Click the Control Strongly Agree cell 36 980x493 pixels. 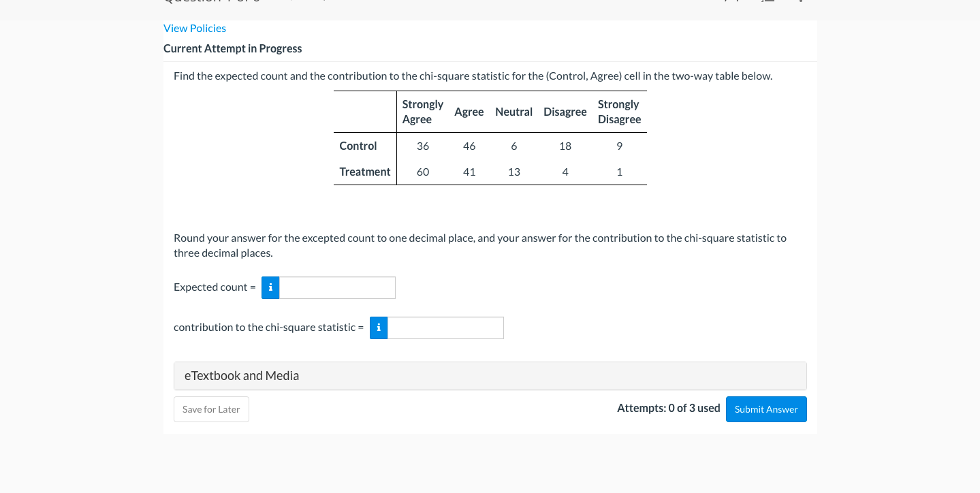tap(423, 146)
